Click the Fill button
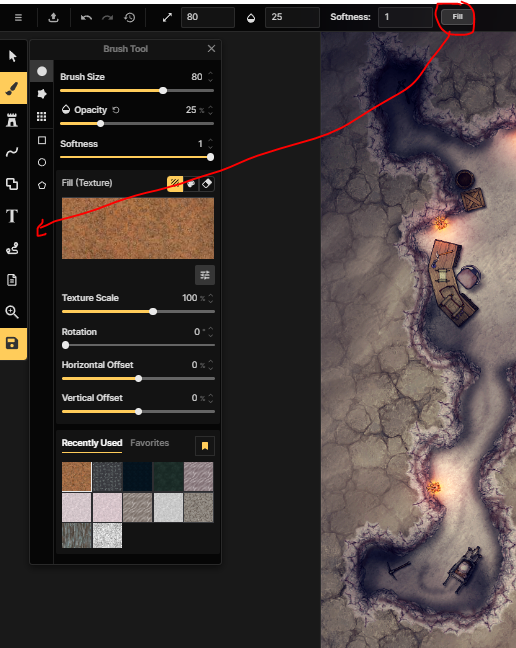Viewport: 516px width, 648px height. click(x=457, y=17)
